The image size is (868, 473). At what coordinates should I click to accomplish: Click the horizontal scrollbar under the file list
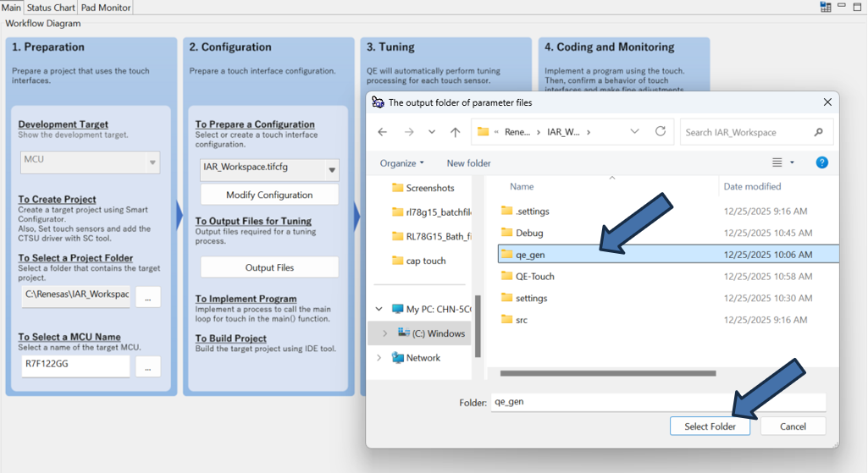coord(610,372)
